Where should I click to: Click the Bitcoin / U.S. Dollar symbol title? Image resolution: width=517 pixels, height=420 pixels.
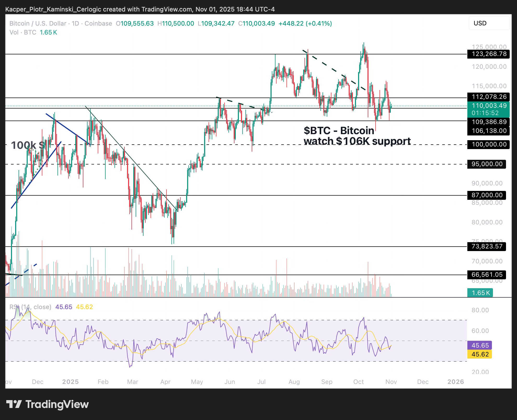tap(38, 24)
